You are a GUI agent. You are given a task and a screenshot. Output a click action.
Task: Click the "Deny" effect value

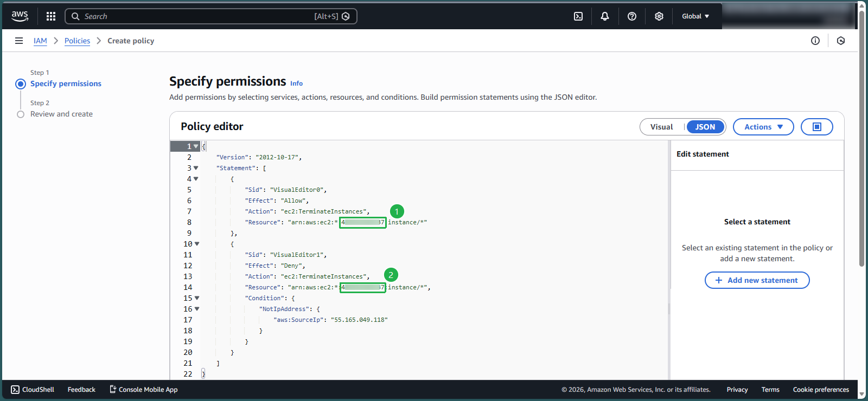(291, 266)
